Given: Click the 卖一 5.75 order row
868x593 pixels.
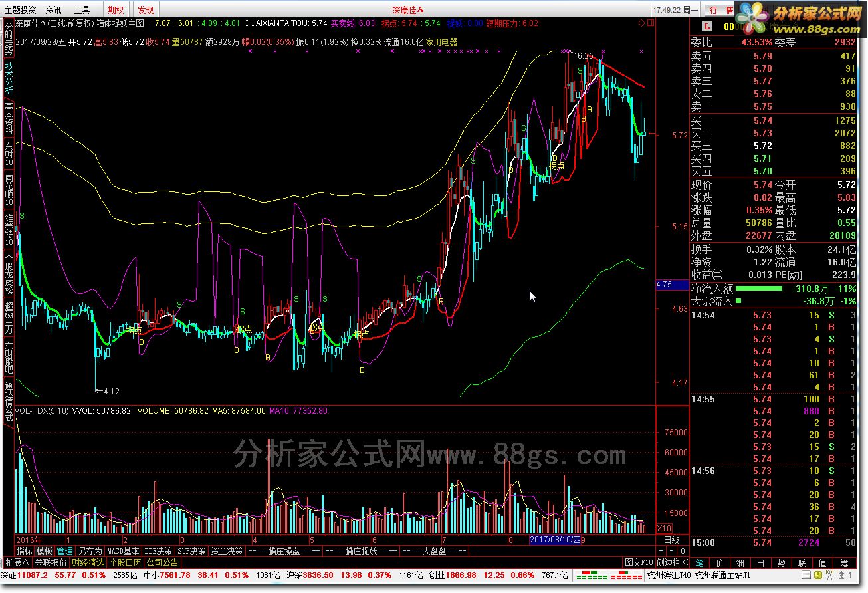Looking at the screenshot, I should click(x=774, y=106).
